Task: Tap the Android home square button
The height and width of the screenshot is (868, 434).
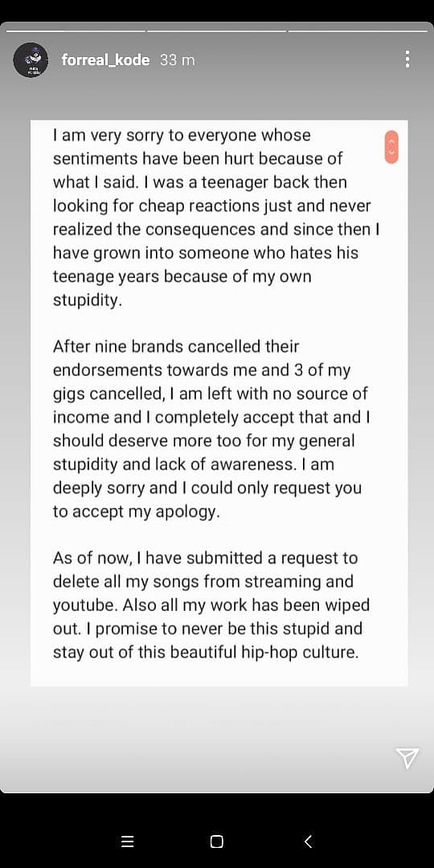Action: pyautogui.click(x=217, y=841)
